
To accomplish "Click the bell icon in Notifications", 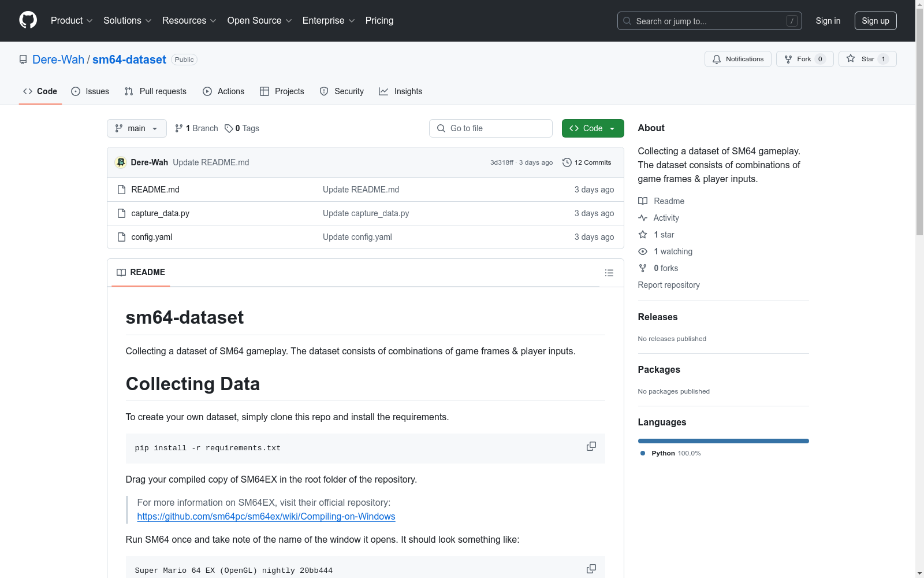I will point(717,59).
